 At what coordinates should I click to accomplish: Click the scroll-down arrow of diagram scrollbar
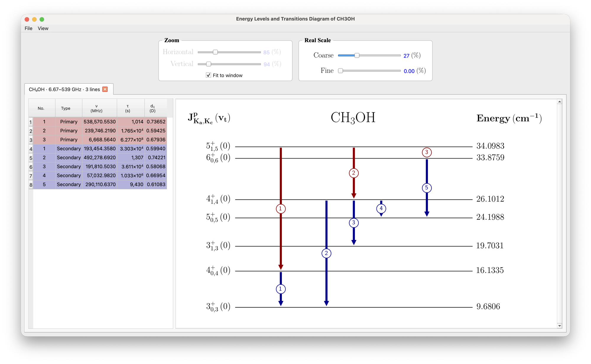point(559,326)
